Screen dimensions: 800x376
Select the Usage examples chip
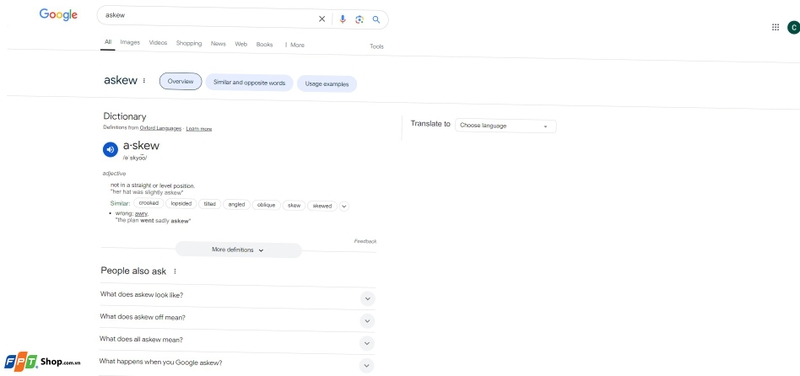327,84
